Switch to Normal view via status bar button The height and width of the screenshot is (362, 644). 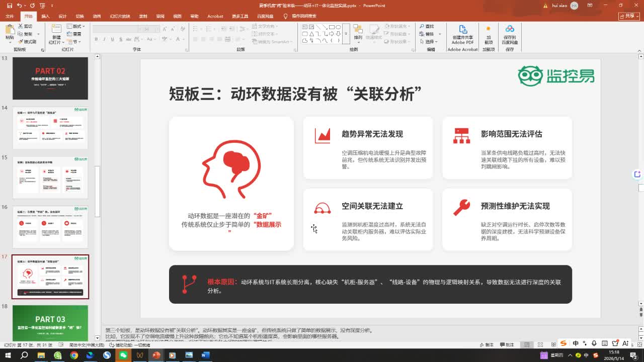[526, 345]
